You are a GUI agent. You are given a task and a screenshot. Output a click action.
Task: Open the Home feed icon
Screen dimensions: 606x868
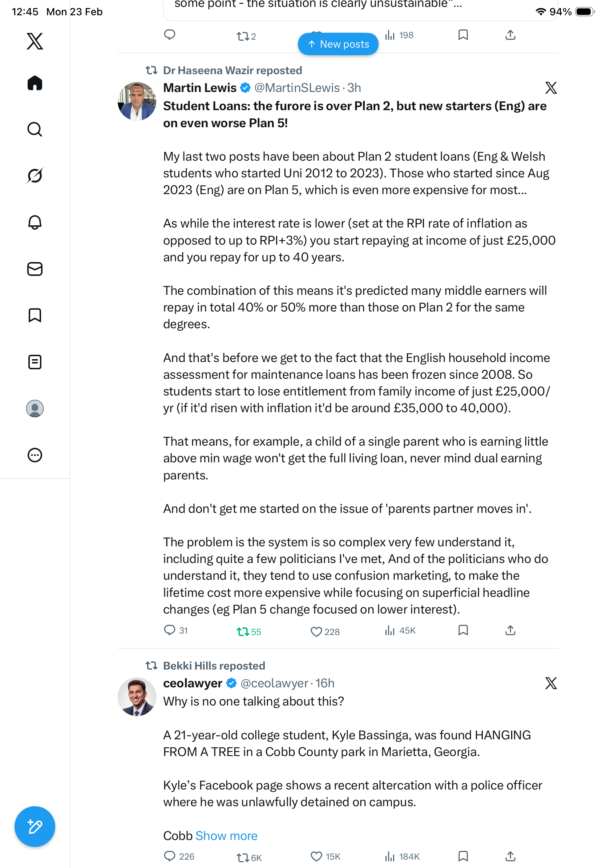pos(35,83)
